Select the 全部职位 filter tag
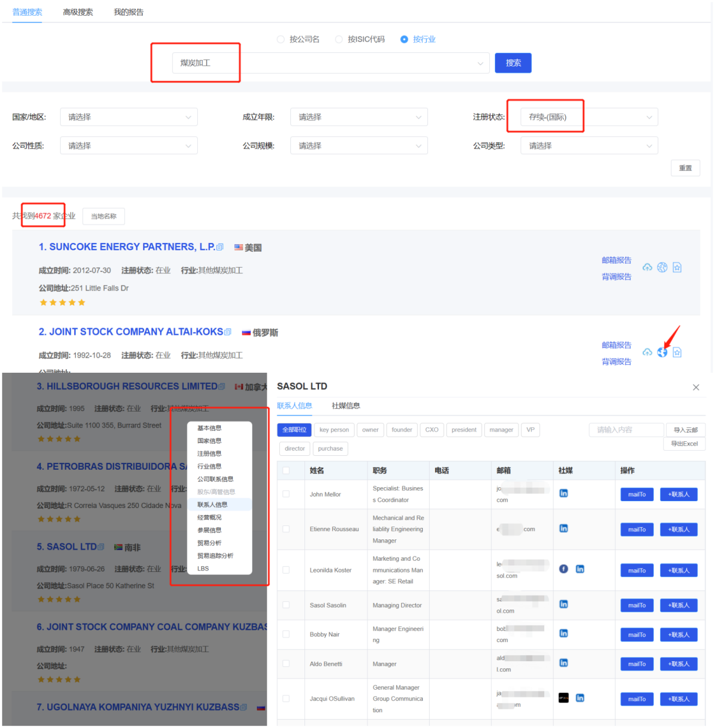Image resolution: width=715 pixels, height=728 pixels. 294,430
